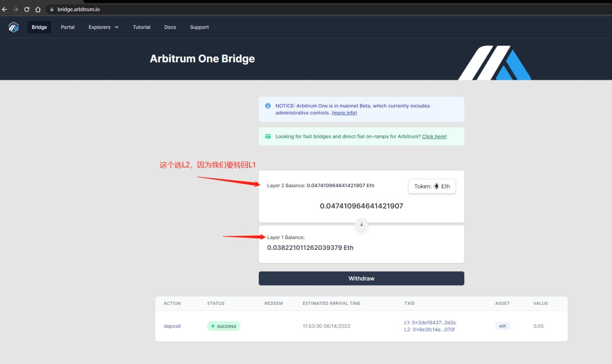This screenshot has width=612, height=364.
Task: Click the browser back arrow
Action: click(5, 9)
